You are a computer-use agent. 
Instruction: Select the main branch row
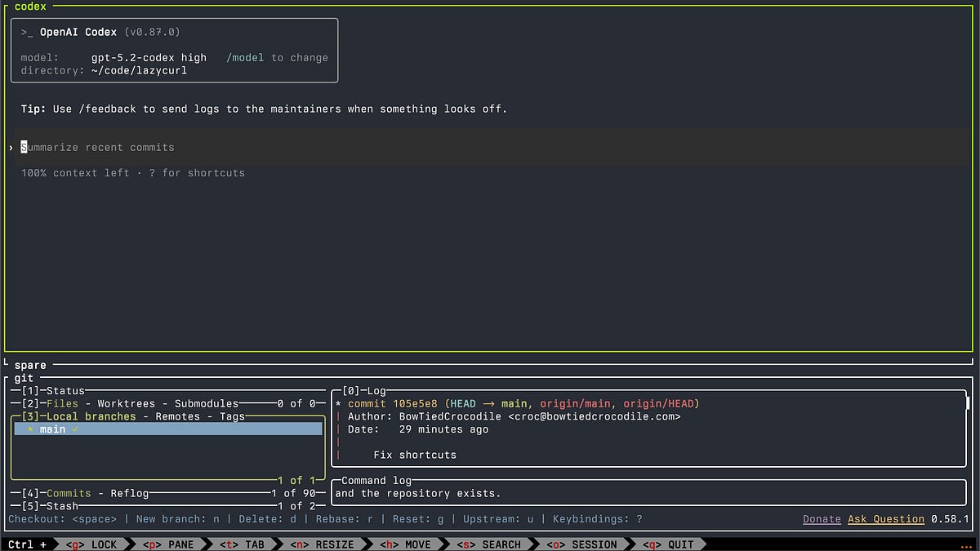(169, 429)
